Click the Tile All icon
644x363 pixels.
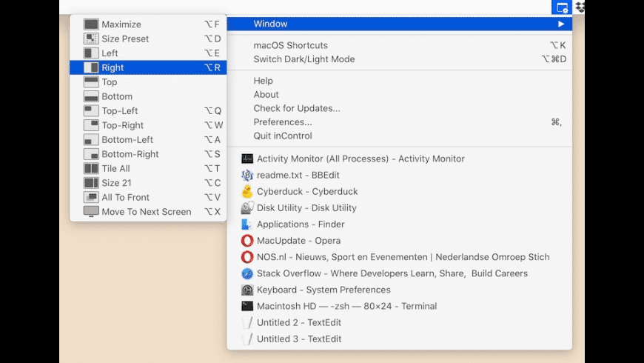tap(91, 169)
